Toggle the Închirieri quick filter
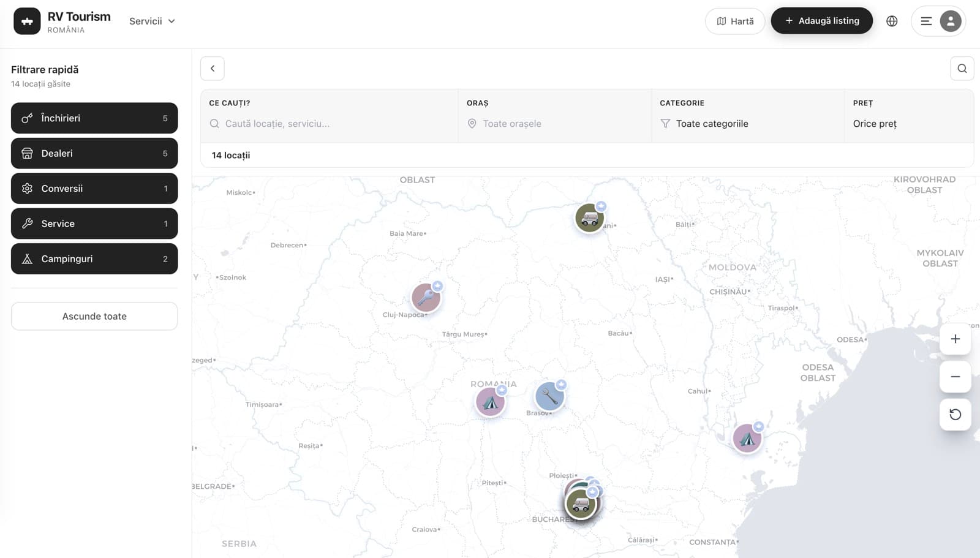Viewport: 980px width, 558px height. click(x=94, y=118)
